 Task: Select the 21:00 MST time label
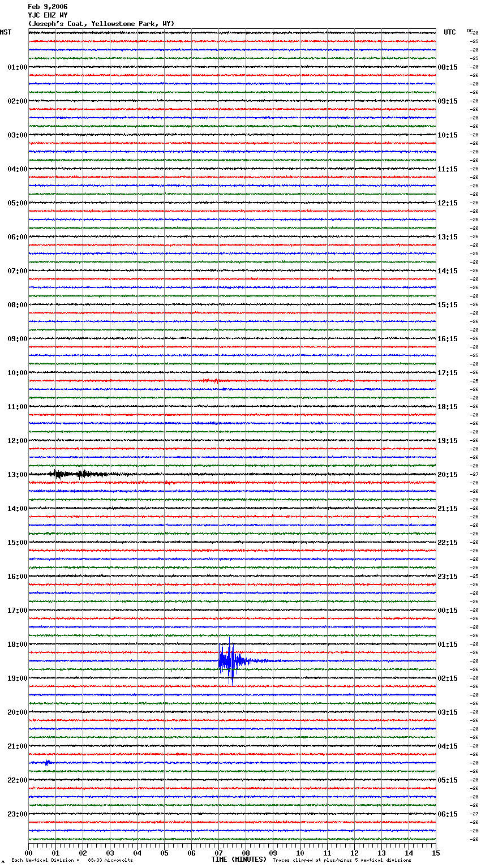click(x=18, y=746)
